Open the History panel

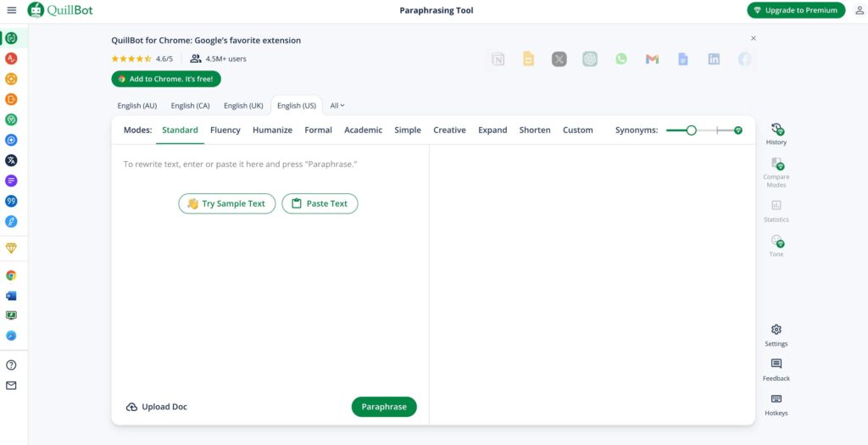pos(776,135)
